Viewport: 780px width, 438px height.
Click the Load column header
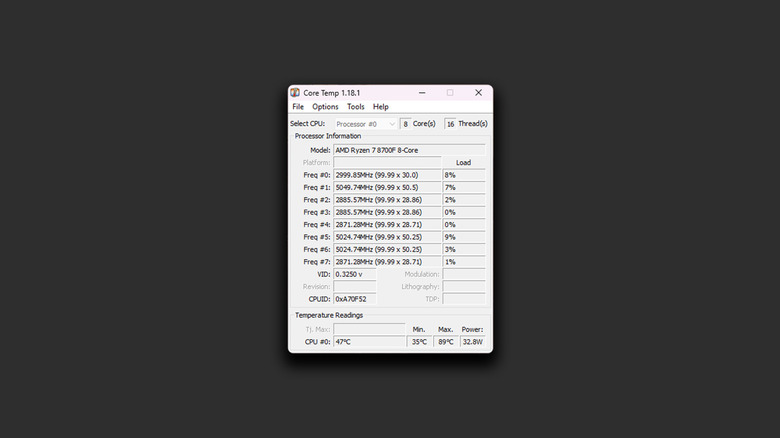click(463, 162)
